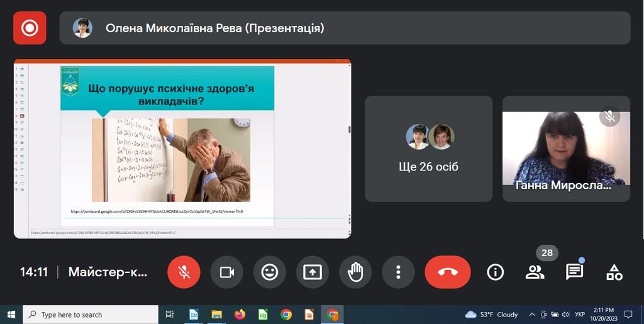Click the red recording indicator icon
The height and width of the screenshot is (324, 644).
coord(30,28)
